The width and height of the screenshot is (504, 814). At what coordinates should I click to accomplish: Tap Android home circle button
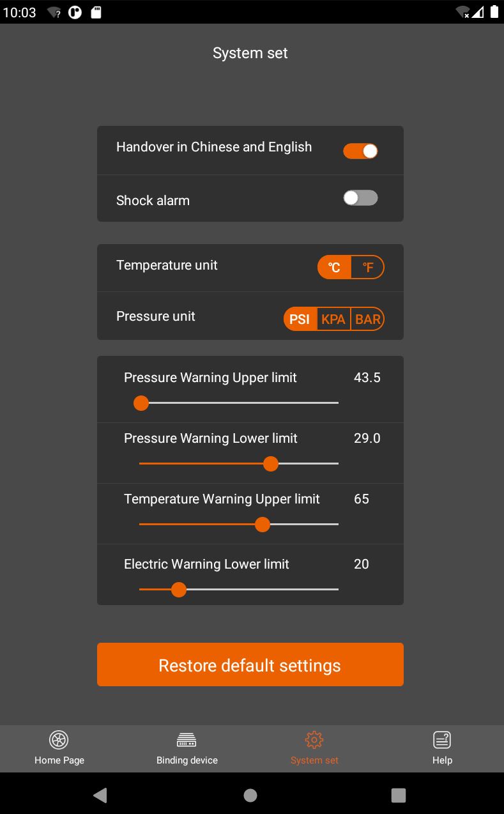pyautogui.click(x=250, y=795)
